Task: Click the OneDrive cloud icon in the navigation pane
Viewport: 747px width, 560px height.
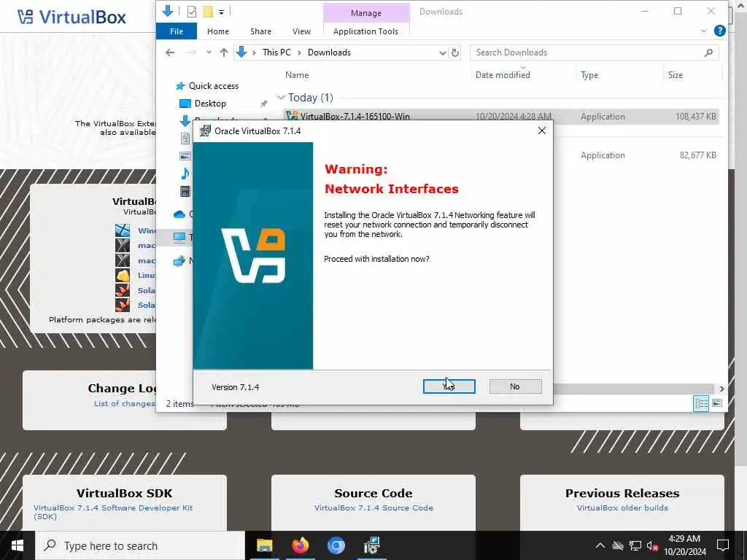Action: click(179, 214)
